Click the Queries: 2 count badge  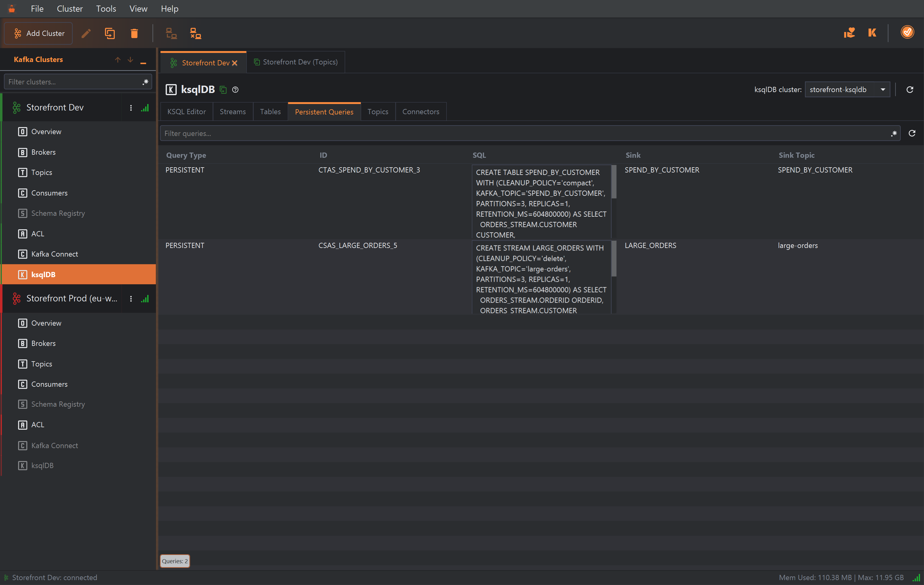pyautogui.click(x=175, y=561)
